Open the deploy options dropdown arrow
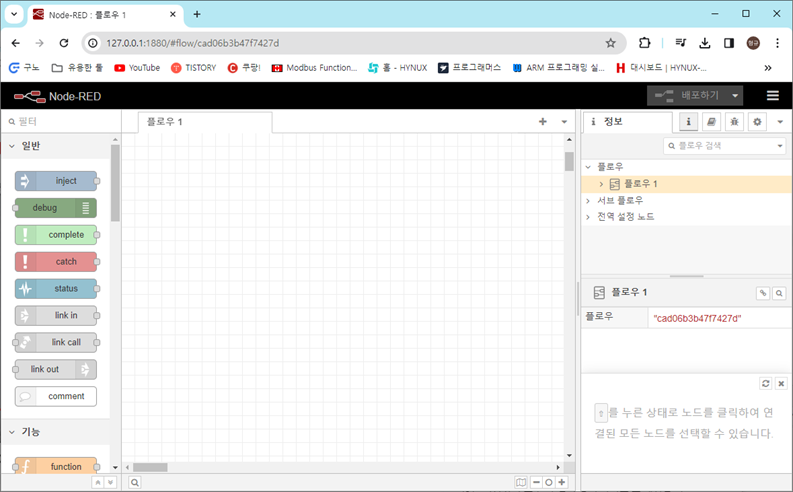 pos(735,96)
